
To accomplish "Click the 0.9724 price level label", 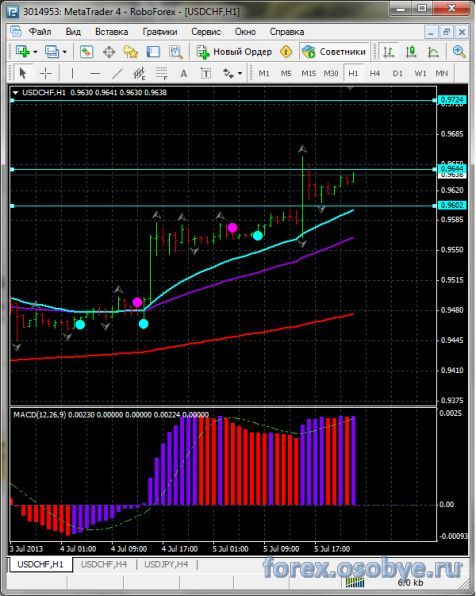I will 452,100.
